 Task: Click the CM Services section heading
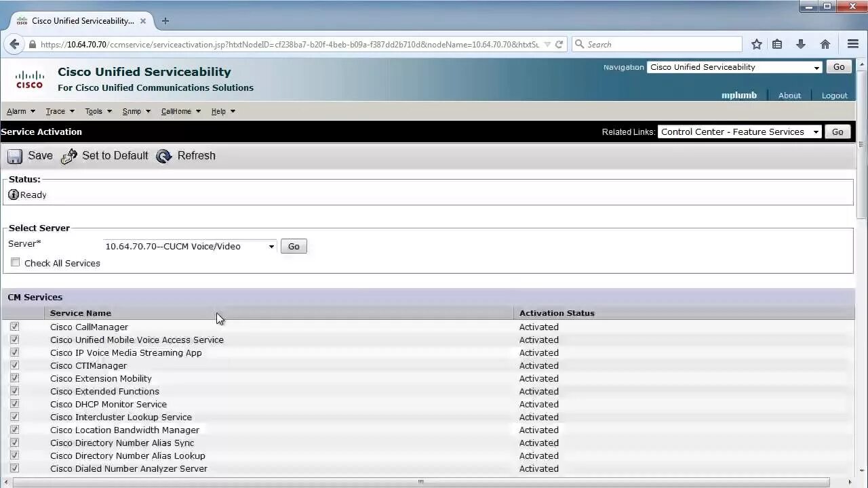[35, 297]
